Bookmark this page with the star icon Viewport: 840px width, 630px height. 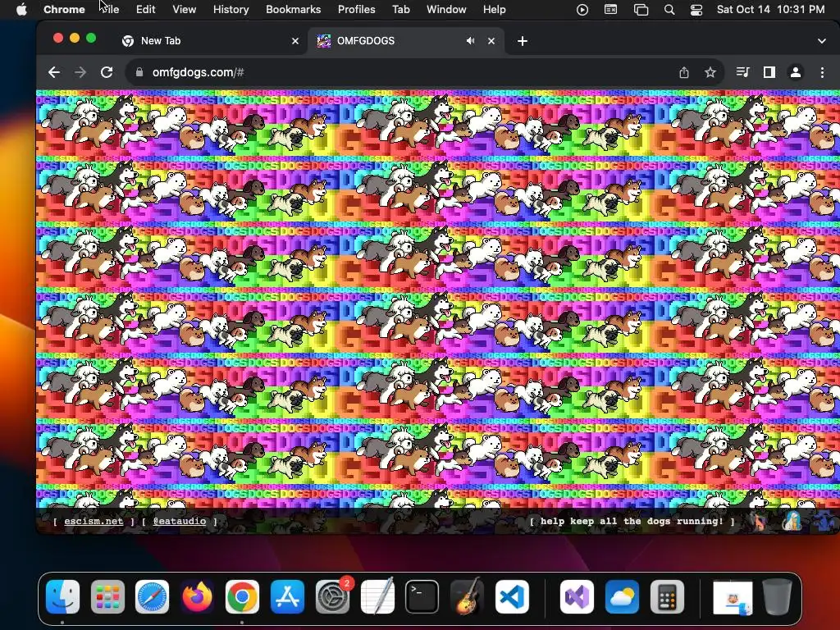click(710, 72)
